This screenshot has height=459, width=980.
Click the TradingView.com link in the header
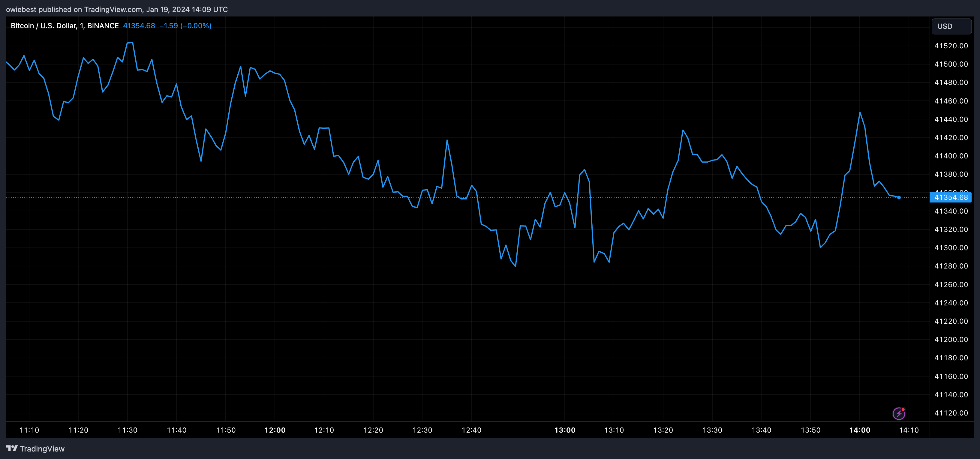[113, 10]
